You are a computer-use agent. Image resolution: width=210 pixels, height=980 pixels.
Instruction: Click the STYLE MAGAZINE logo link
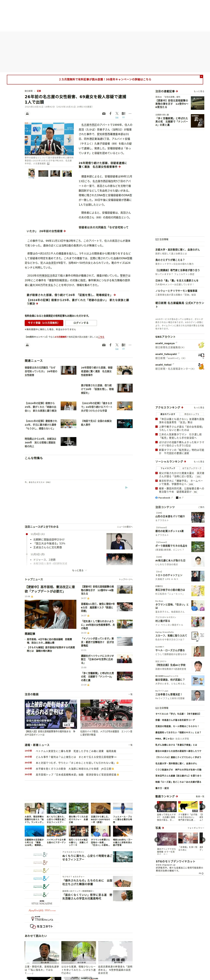42,902
